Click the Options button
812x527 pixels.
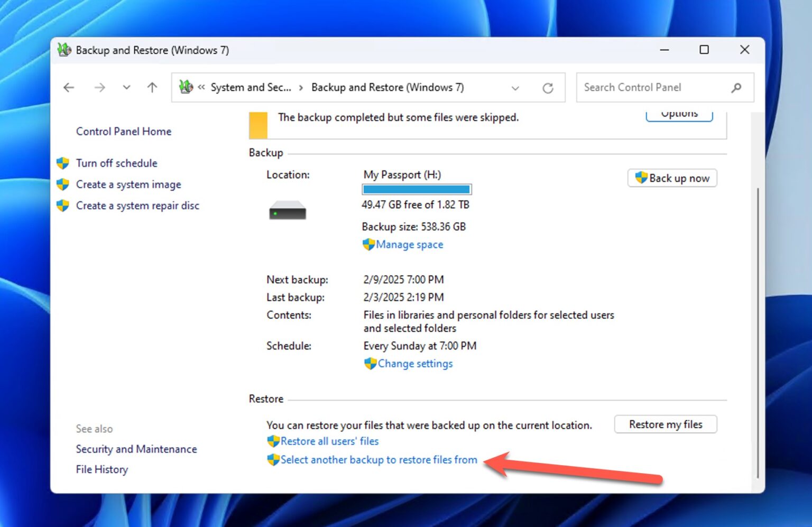point(679,116)
